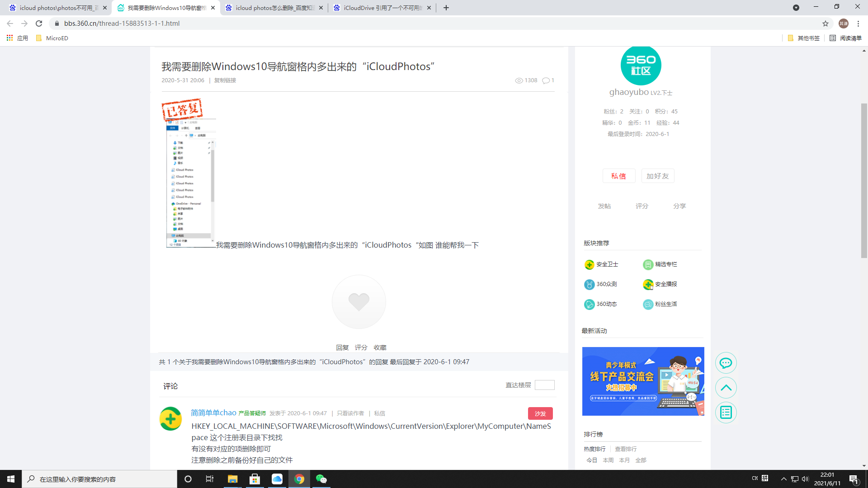Open the chat bubble floating icon
This screenshot has width=868, height=488.
pos(726,363)
